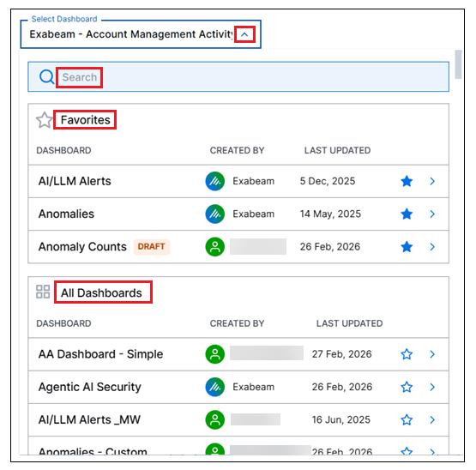476x470 pixels.
Task: Click the Select Dashboard field value text
Action: point(131,34)
